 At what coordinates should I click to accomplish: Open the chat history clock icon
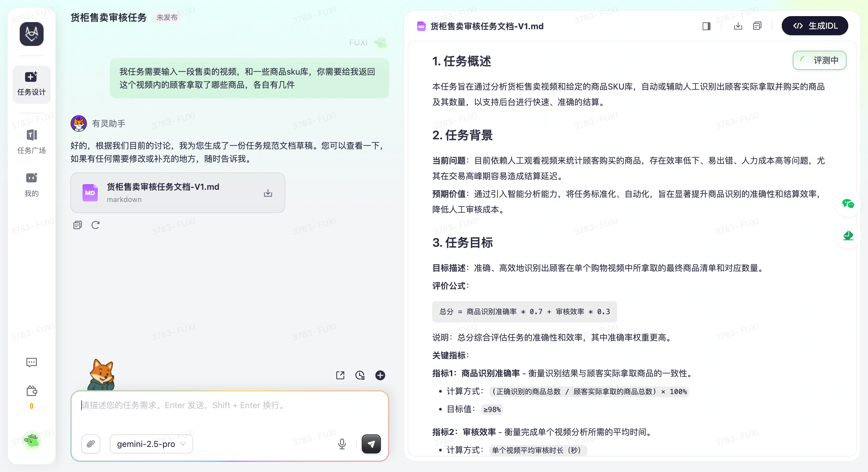coord(360,375)
